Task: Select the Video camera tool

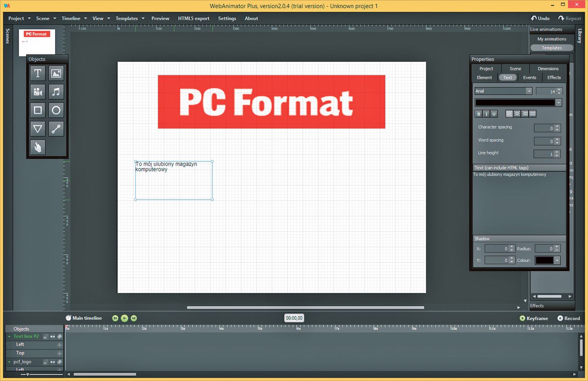Action: coord(38,92)
